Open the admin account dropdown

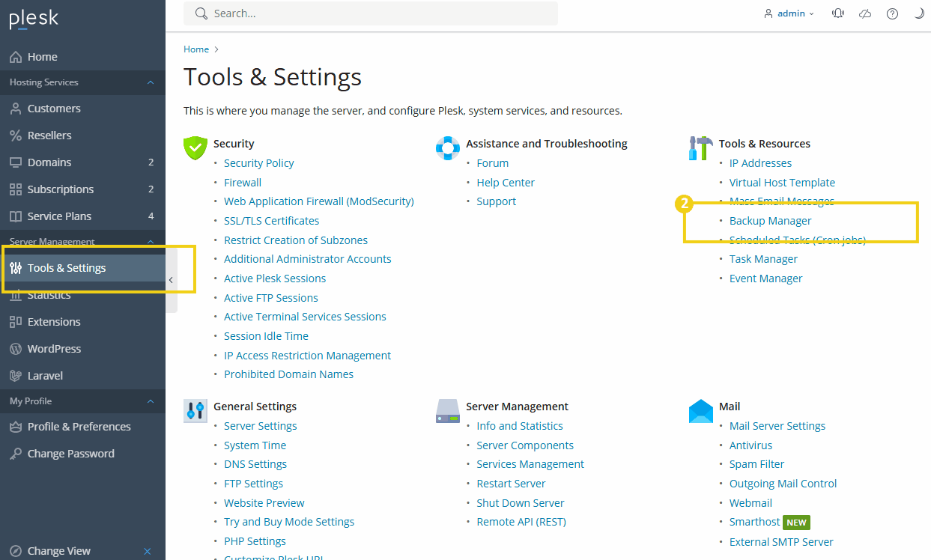(x=789, y=13)
